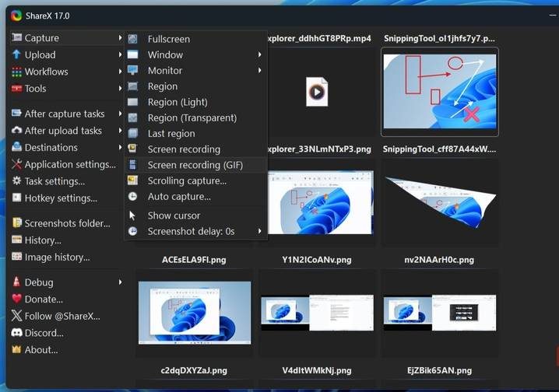Select the SnippingTool_ol1jhfs7y7 thumbnail

pyautogui.click(x=440, y=92)
